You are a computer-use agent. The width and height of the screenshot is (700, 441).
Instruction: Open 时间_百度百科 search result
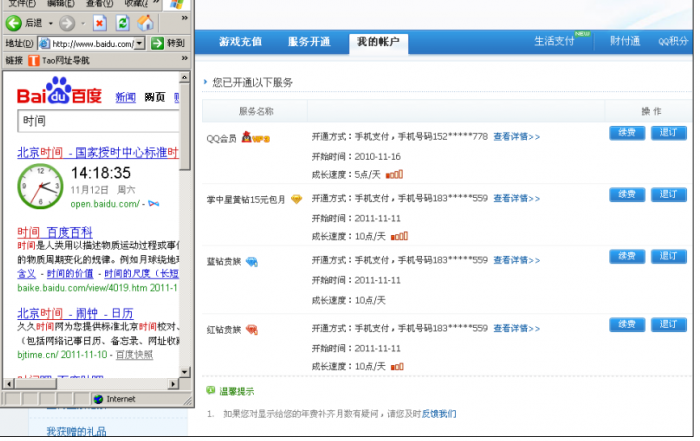54,232
